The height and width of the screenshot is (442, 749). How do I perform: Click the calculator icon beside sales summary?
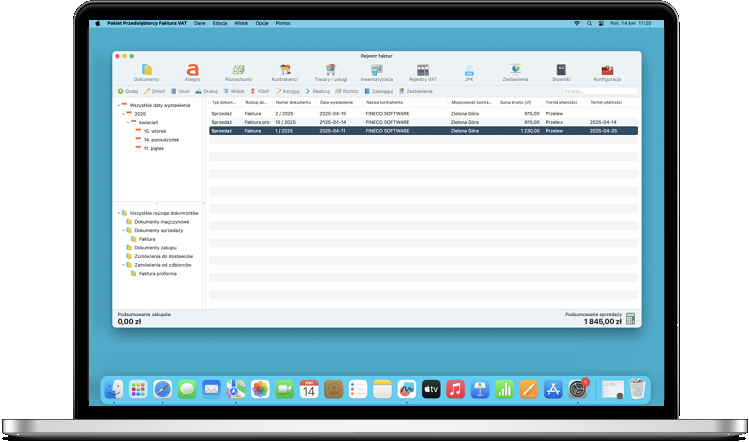631,319
